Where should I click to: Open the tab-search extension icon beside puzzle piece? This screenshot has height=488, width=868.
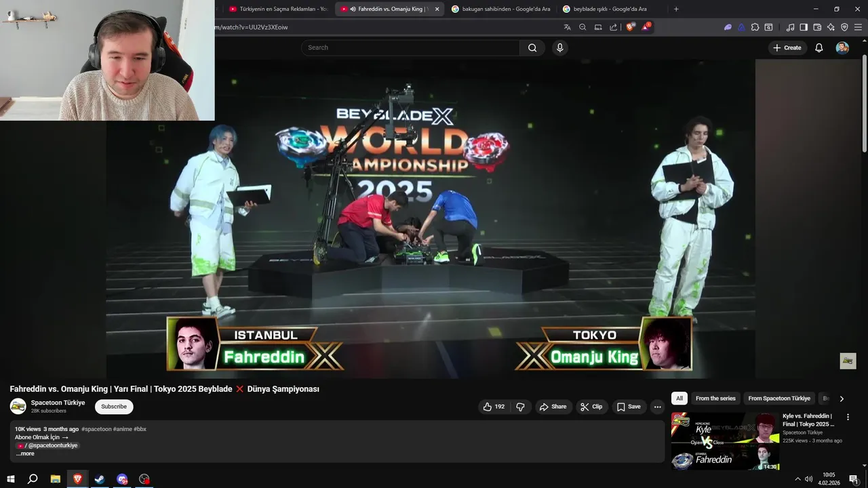[768, 27]
